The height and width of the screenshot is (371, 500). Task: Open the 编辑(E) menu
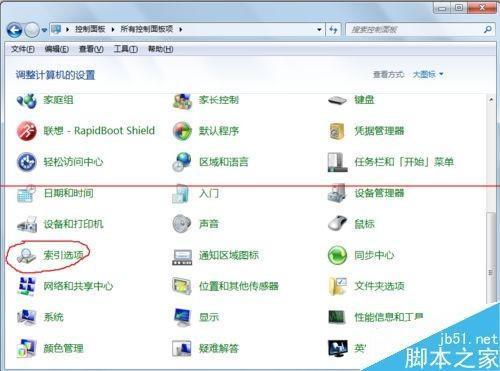point(57,49)
